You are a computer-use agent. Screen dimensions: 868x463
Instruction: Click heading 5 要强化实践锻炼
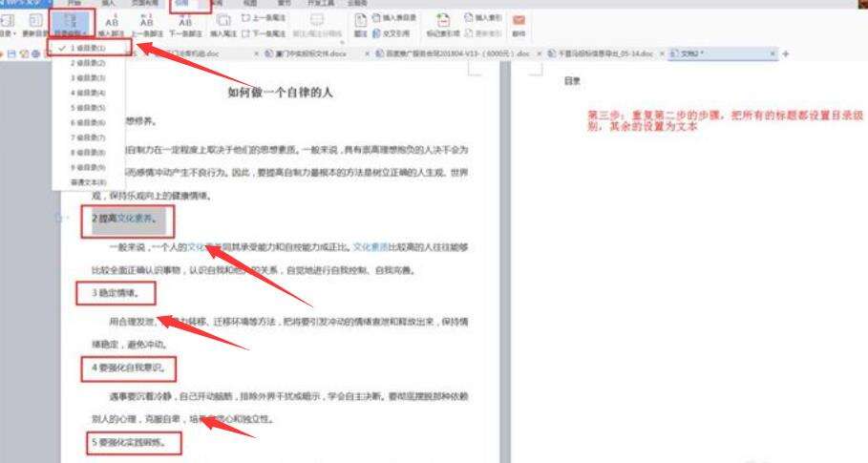click(128, 443)
